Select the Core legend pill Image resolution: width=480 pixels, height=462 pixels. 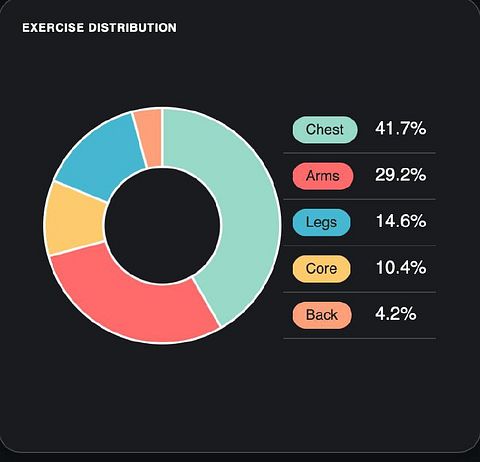[x=322, y=269]
